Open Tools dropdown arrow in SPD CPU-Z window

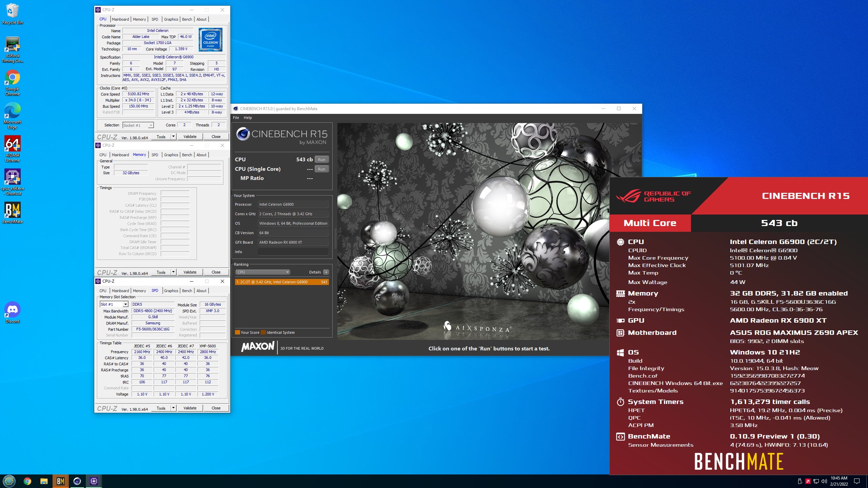pos(173,408)
